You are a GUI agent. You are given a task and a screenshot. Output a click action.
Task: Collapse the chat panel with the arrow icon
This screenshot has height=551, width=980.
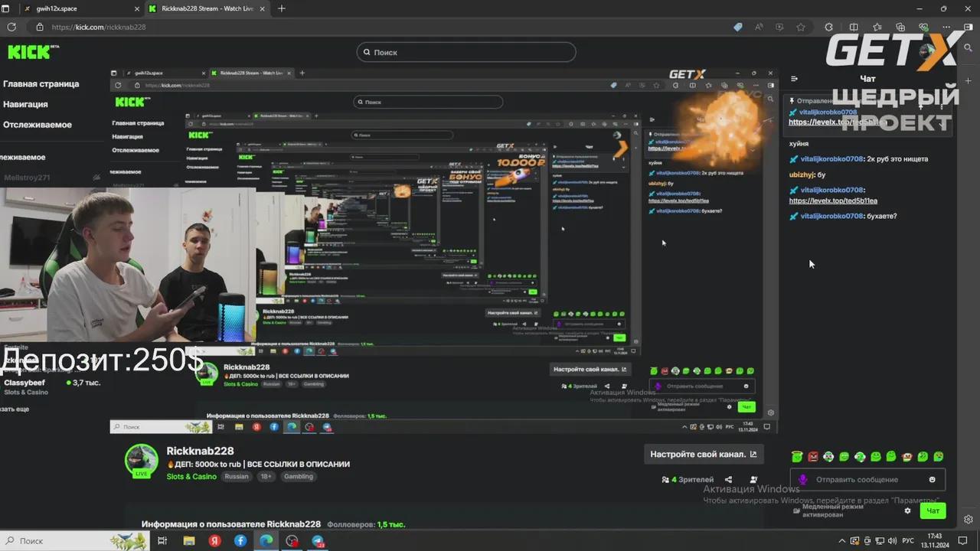[794, 79]
